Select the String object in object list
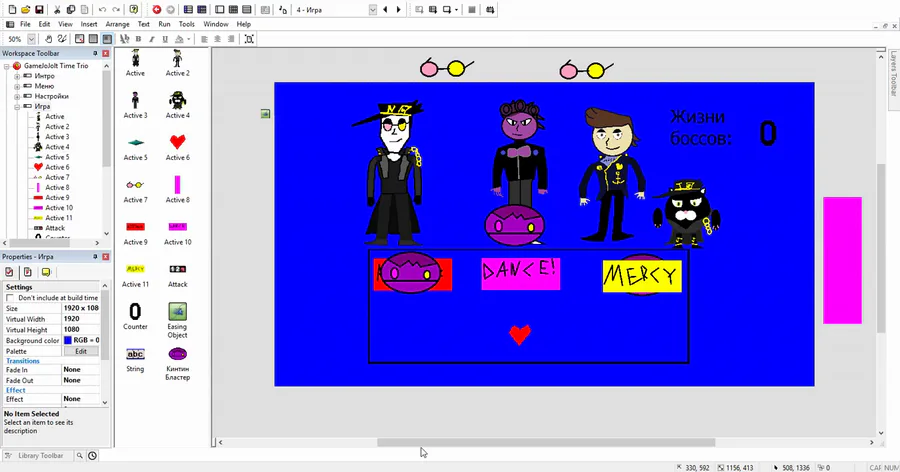 click(135, 358)
